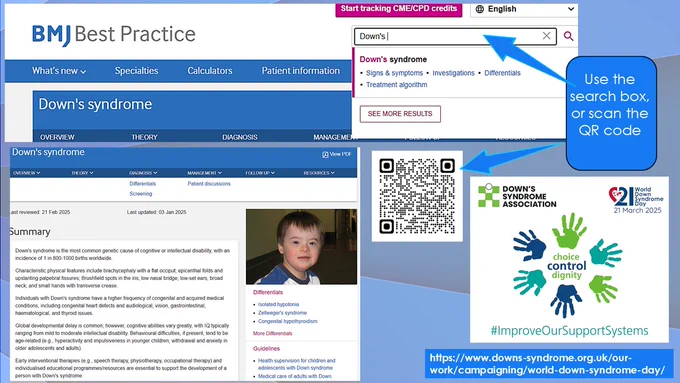The width and height of the screenshot is (680, 383).
Task: Expand small OVERVIEW dropdown in lower page
Action: (26, 173)
